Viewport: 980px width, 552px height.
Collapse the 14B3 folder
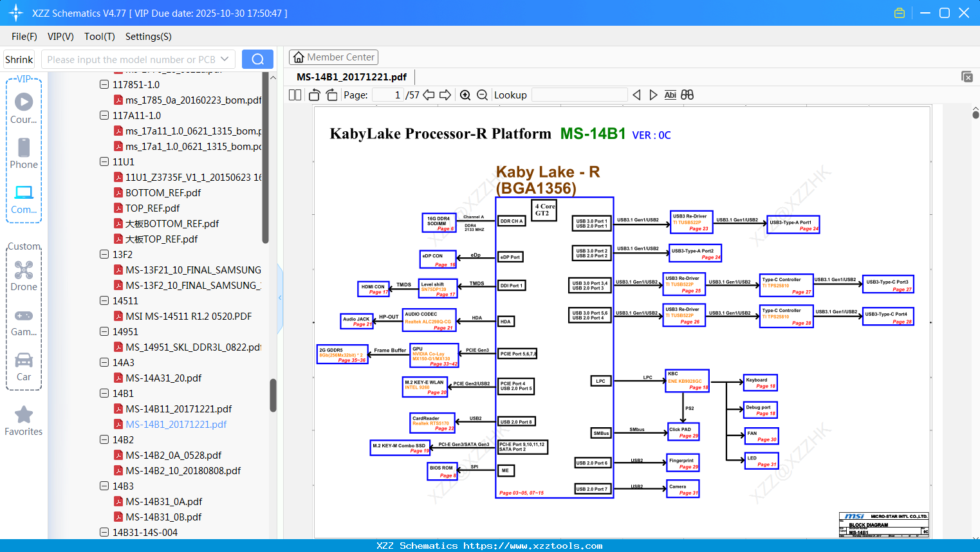pos(104,486)
